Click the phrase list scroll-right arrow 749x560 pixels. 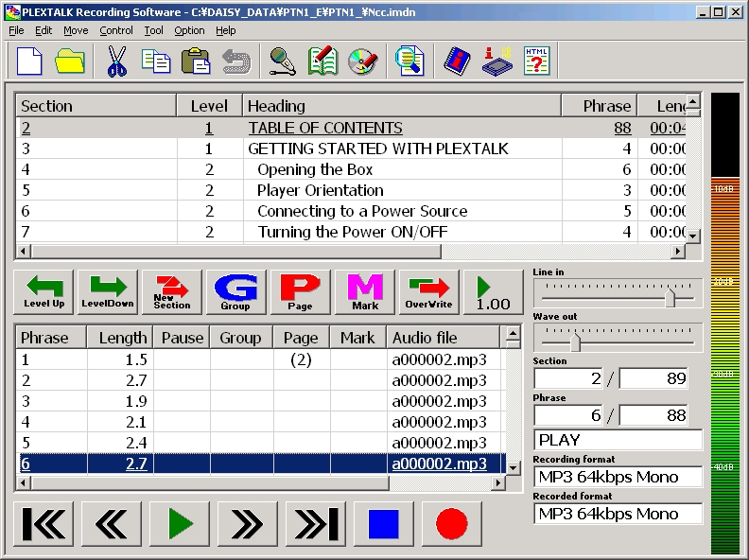(498, 483)
